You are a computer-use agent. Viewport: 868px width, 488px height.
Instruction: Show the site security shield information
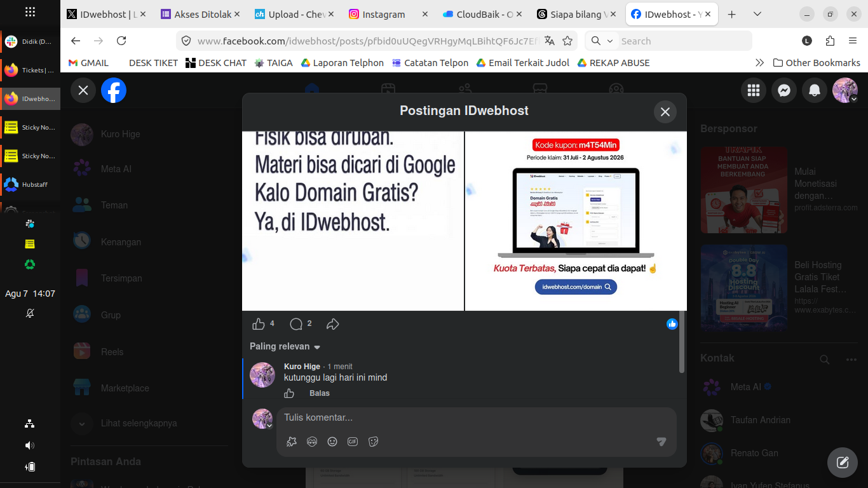pyautogui.click(x=186, y=41)
